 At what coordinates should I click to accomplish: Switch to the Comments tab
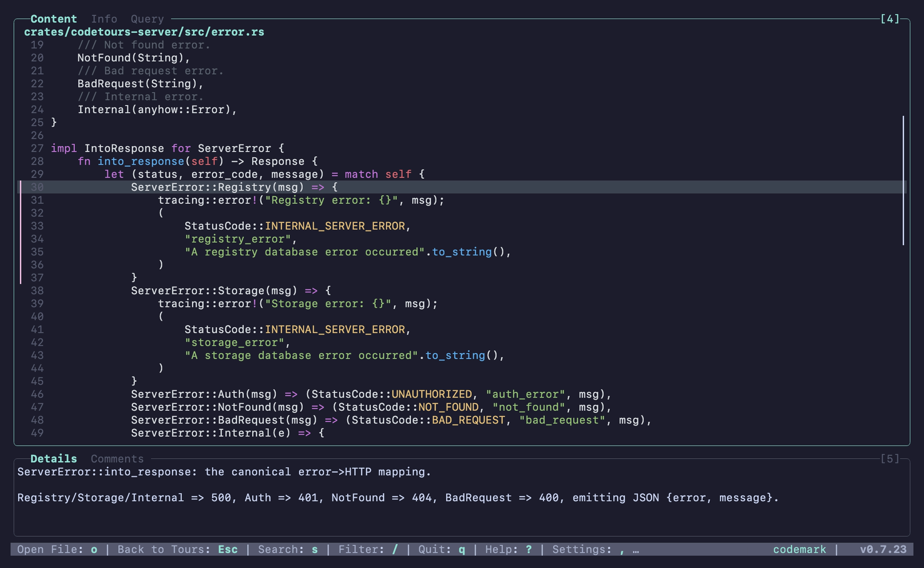click(117, 459)
